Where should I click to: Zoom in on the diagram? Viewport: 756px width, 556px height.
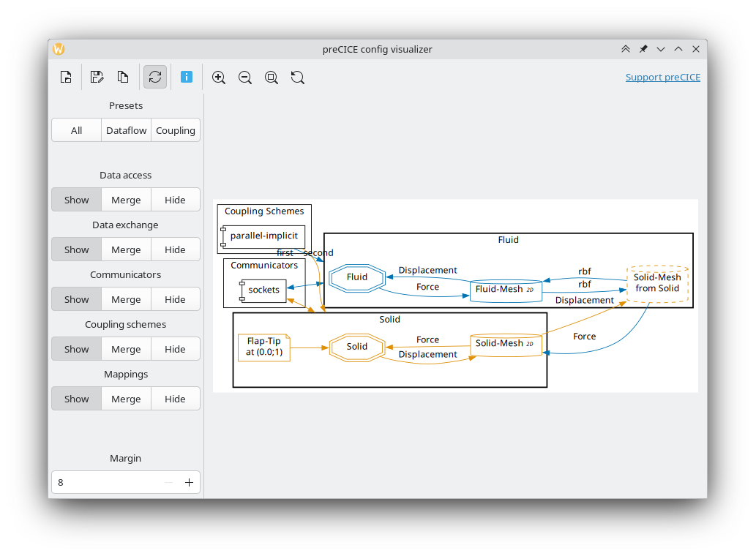click(218, 77)
